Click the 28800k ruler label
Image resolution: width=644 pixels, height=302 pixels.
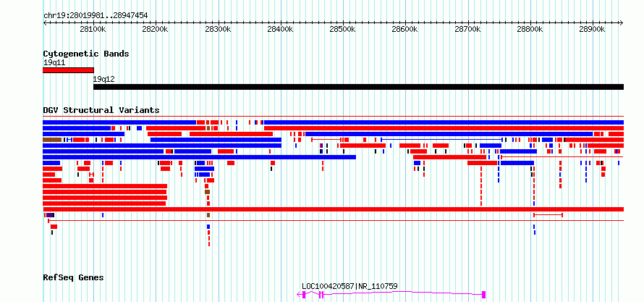[x=530, y=29]
